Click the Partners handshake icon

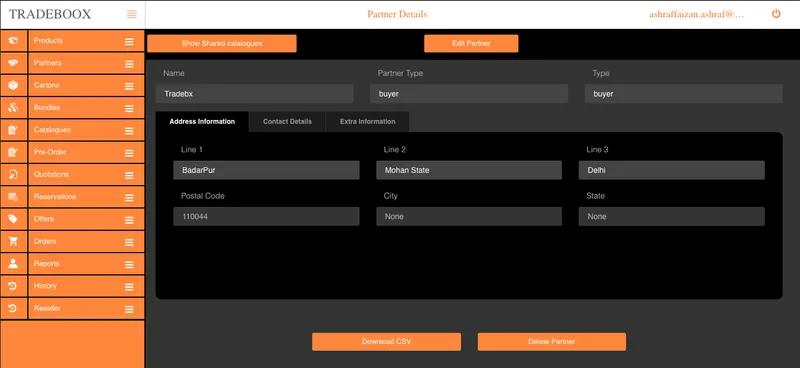click(x=13, y=63)
